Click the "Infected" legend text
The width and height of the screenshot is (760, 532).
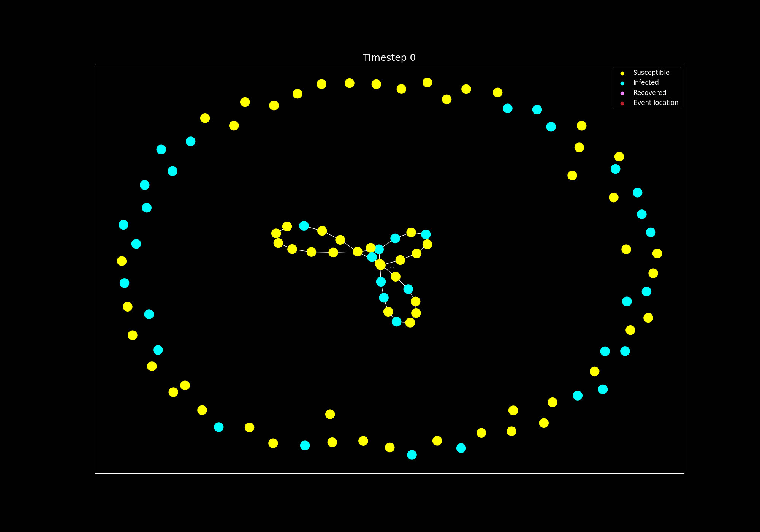click(646, 82)
